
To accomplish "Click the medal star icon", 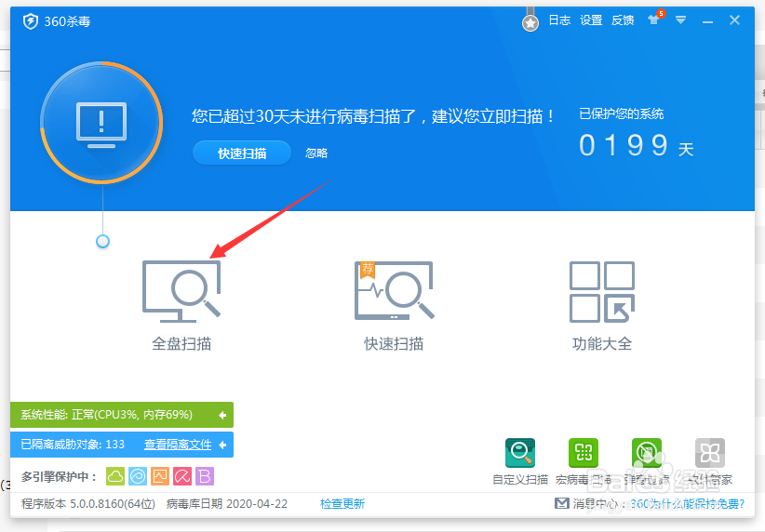I will pyautogui.click(x=530, y=23).
